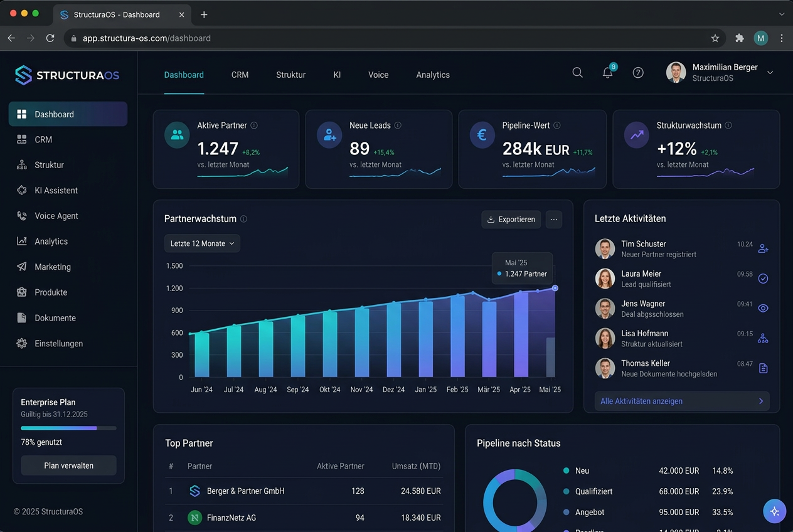This screenshot has height=532, width=793.
Task: Click Neu teal legend dot
Action: 567,471
